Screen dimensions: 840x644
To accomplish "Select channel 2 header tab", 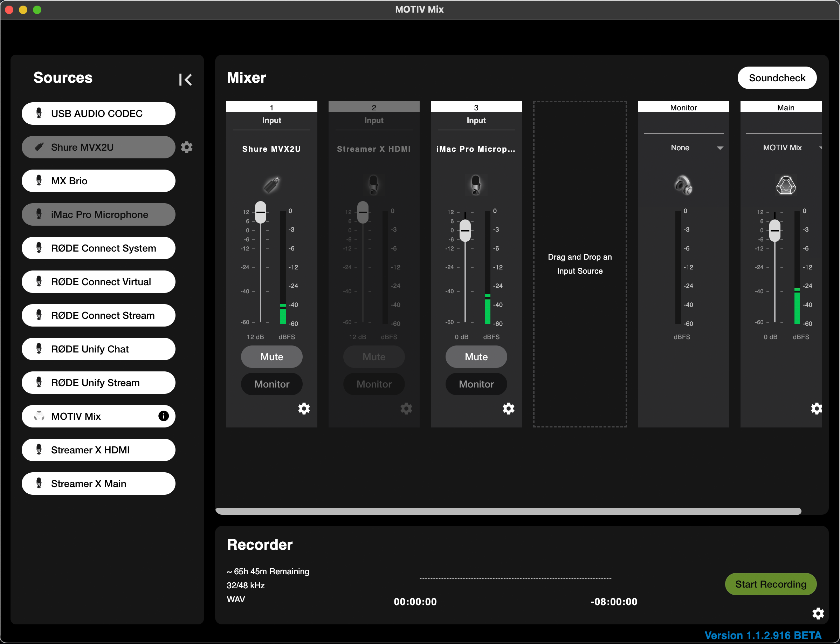I will pos(374,107).
